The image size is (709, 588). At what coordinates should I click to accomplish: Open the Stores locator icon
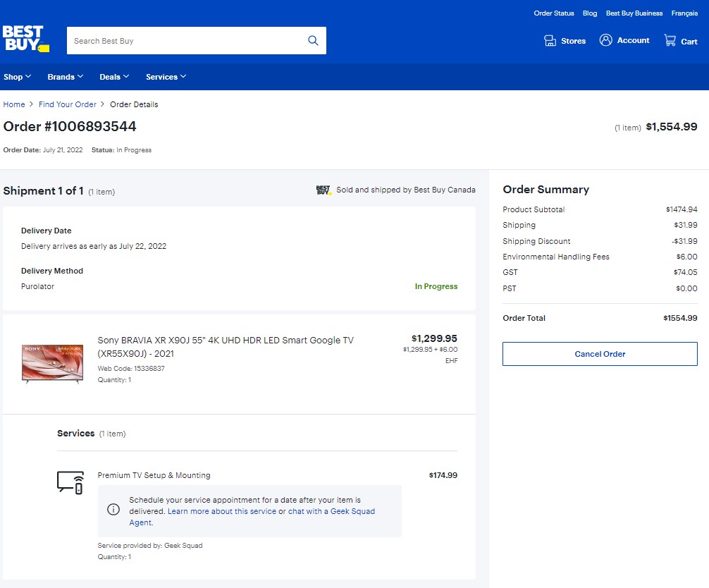(550, 41)
